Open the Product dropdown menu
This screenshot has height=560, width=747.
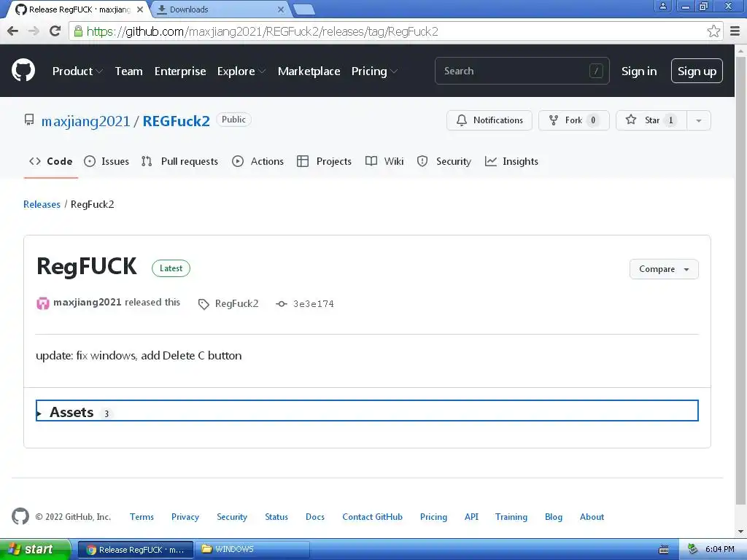[x=77, y=71]
